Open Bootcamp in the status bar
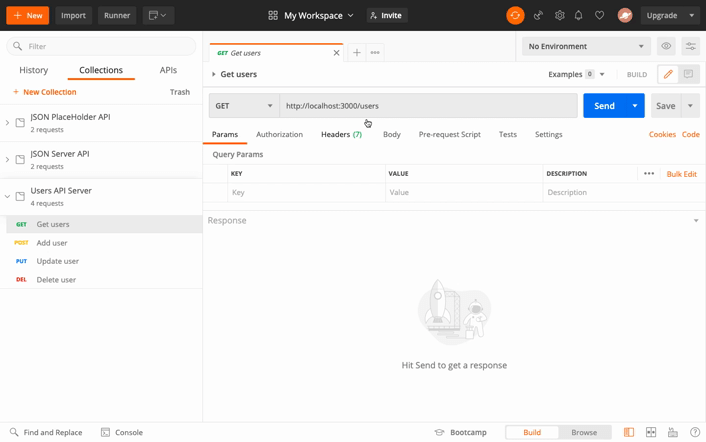Image resolution: width=706 pixels, height=442 pixels. click(x=461, y=432)
